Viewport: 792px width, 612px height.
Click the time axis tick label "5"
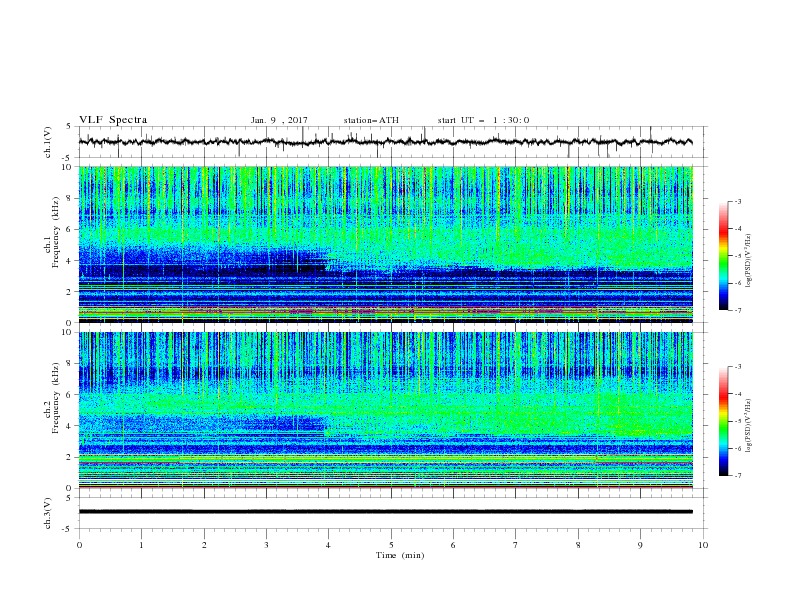(391, 545)
